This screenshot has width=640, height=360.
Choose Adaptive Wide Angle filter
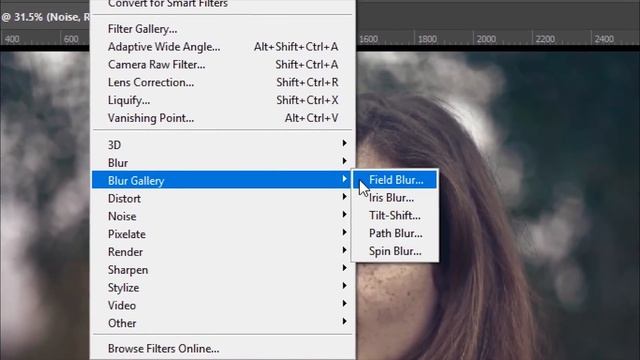222,47
